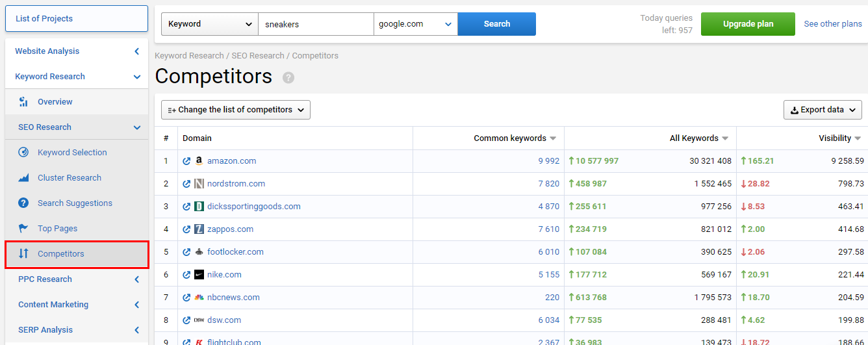Open the Export data dropdown
This screenshot has height=345, width=868.
pyautogui.click(x=823, y=110)
